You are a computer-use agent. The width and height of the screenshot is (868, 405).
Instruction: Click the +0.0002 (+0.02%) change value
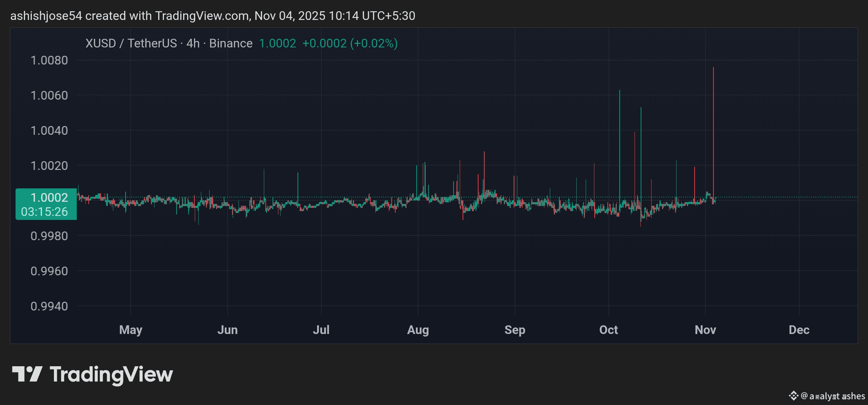pos(350,43)
